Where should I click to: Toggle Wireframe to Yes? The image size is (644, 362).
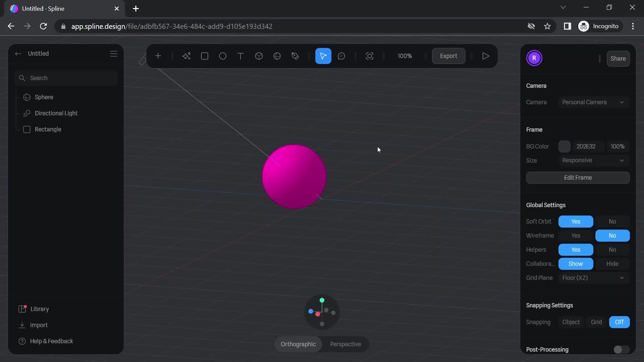[x=576, y=235]
